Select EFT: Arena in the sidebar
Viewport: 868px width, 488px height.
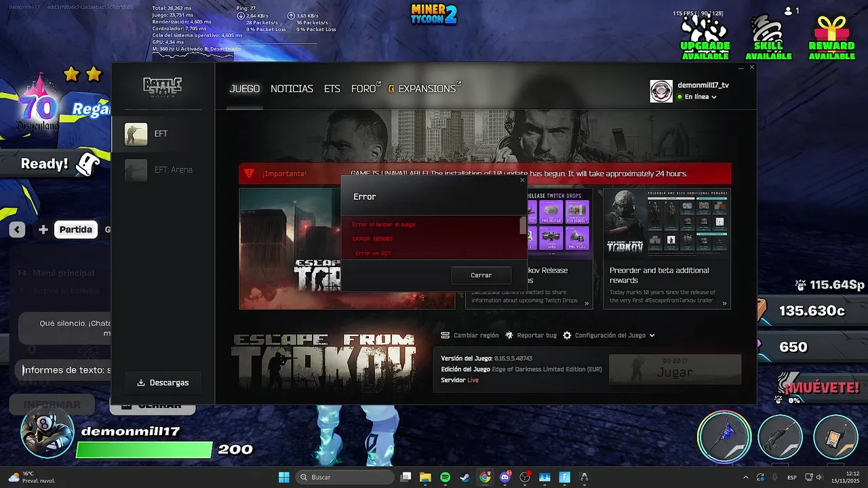[163, 170]
